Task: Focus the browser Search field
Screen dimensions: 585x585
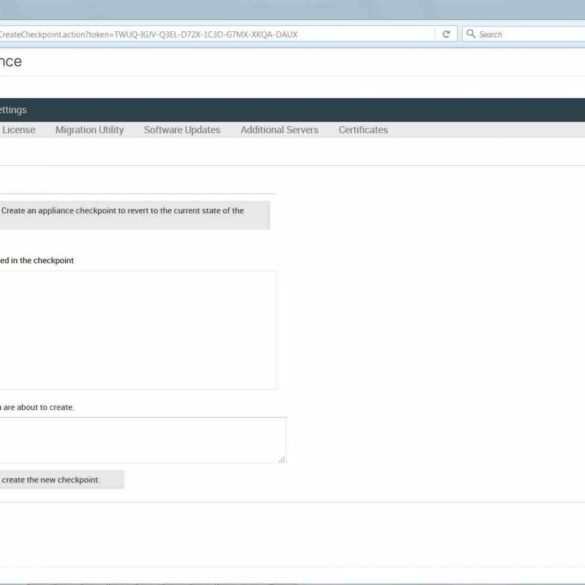Action: pos(523,34)
